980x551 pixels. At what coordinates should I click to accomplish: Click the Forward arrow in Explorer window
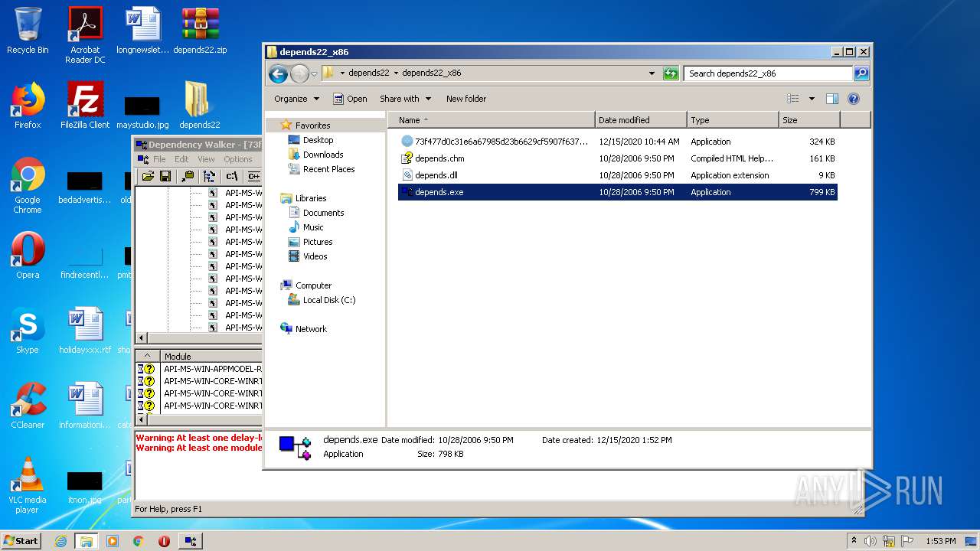pyautogui.click(x=299, y=73)
